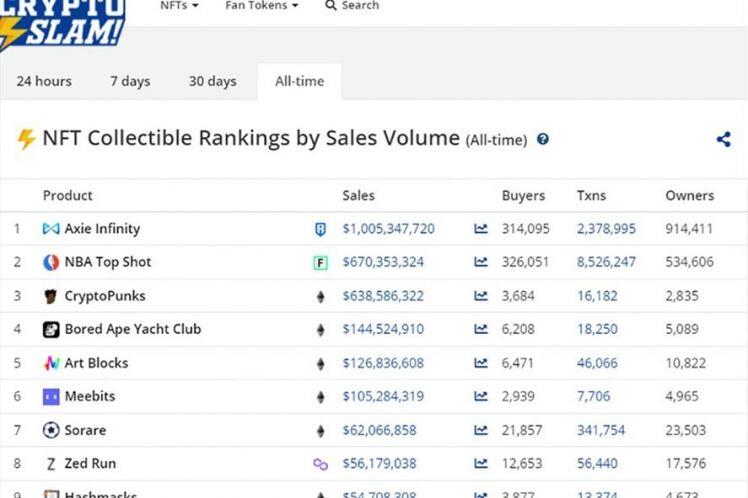Click the Sorare soccer ball icon
Image resolution: width=748 pixels, height=498 pixels.
(51, 430)
